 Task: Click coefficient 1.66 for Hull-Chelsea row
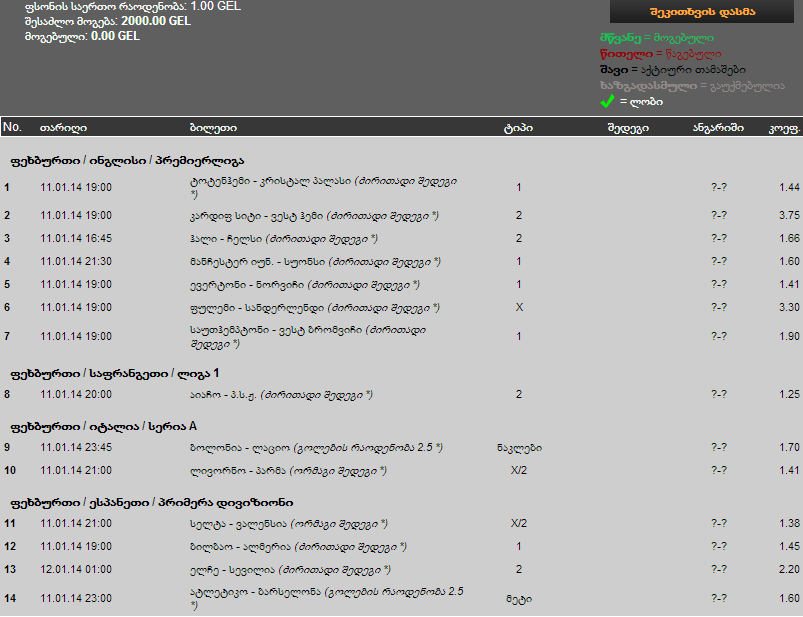coord(789,239)
